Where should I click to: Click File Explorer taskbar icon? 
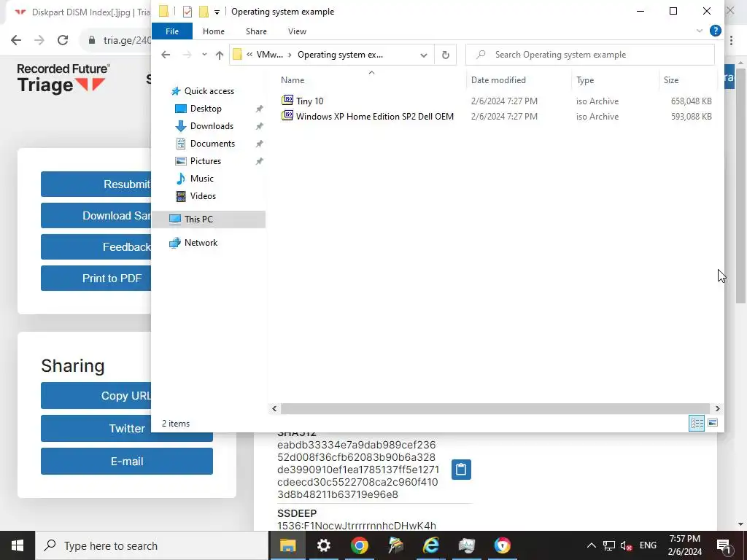coord(287,545)
